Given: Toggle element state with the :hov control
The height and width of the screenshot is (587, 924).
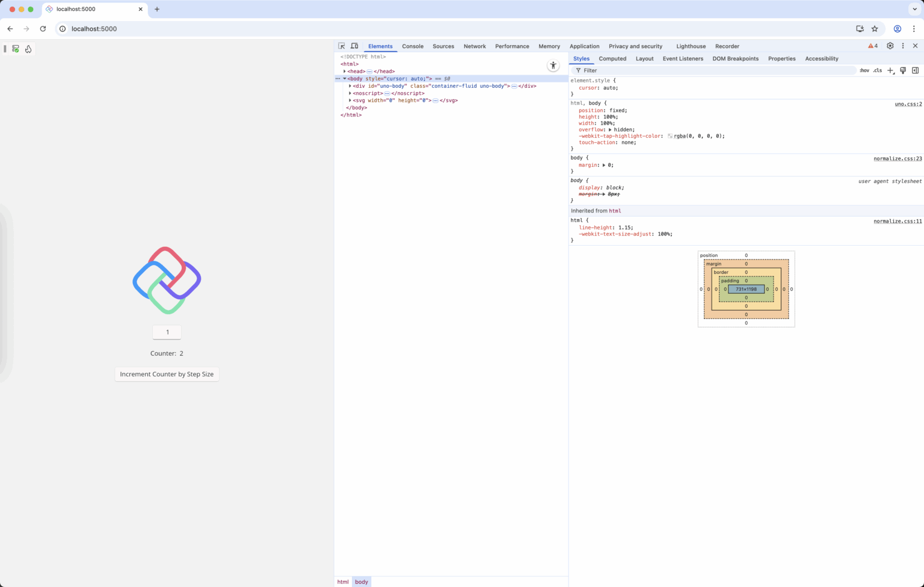Looking at the screenshot, I should 864,70.
